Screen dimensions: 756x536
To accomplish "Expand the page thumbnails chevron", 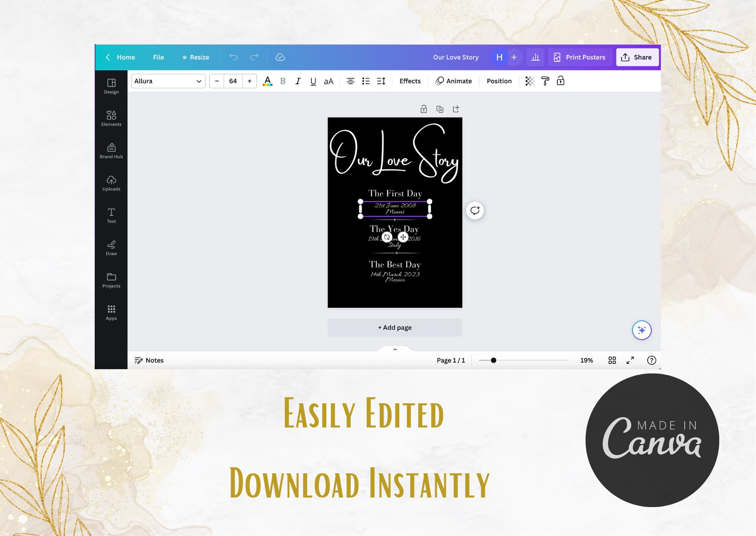I will point(395,349).
